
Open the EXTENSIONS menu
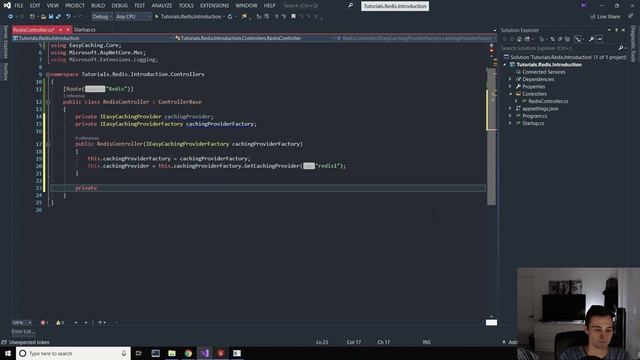(x=215, y=6)
